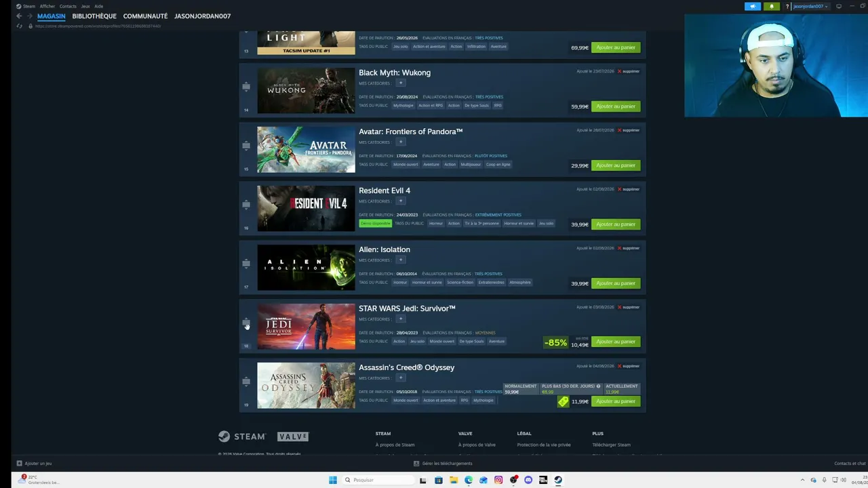This screenshot has height=488, width=868.
Task: Click the drag handle for Alien: Isolation
Action: [245, 264]
